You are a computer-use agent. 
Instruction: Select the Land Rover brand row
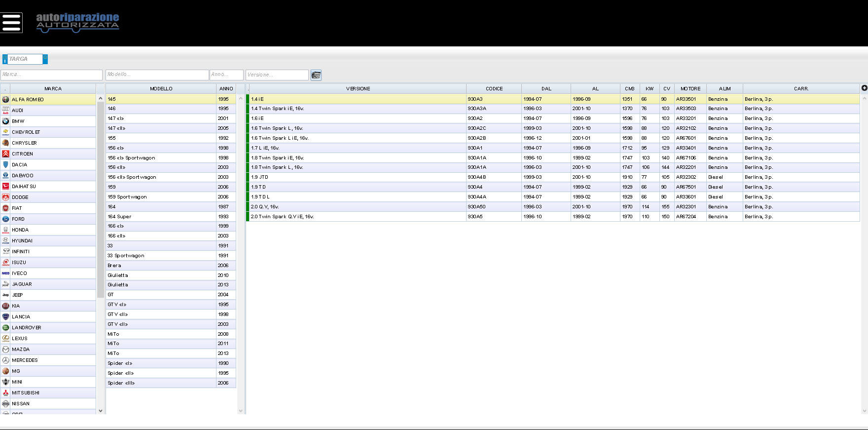click(48, 328)
